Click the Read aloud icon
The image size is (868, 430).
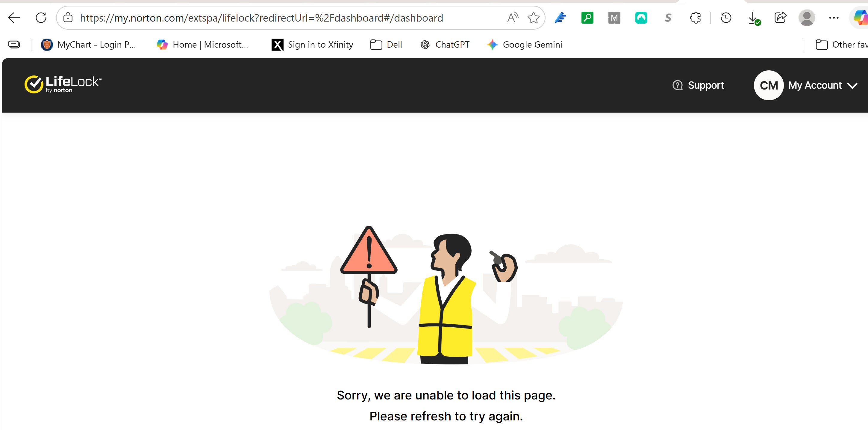tap(512, 18)
